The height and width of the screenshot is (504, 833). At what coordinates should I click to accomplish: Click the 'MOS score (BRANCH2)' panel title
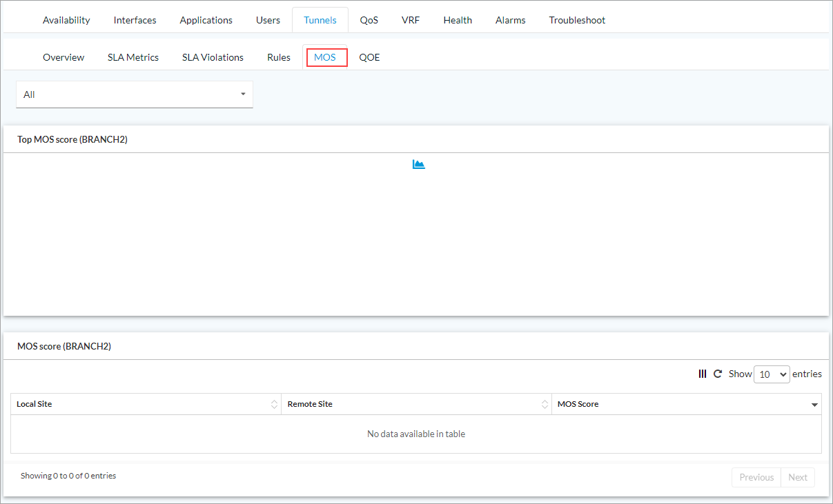[x=64, y=346]
